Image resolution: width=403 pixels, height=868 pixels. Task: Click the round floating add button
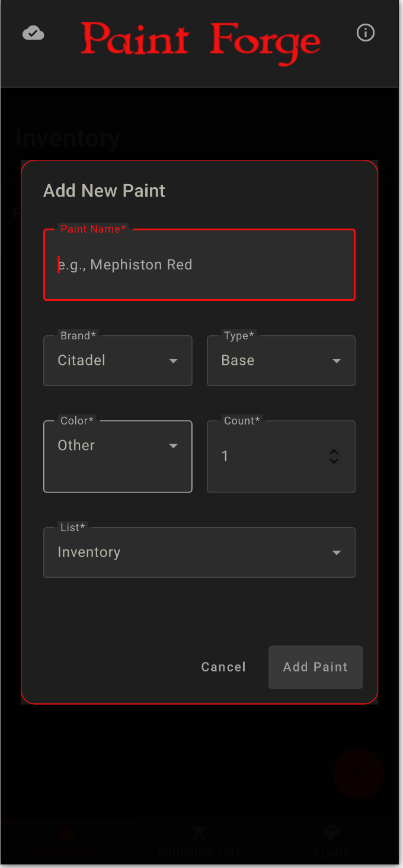click(358, 773)
